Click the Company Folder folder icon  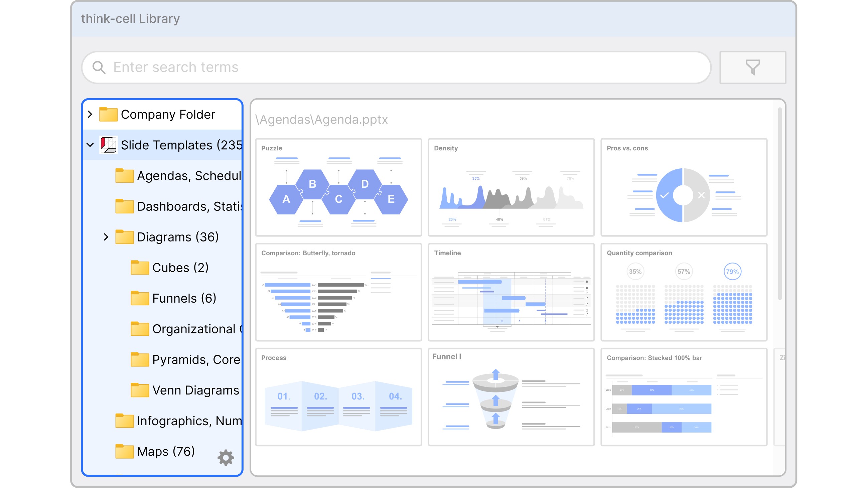click(108, 115)
